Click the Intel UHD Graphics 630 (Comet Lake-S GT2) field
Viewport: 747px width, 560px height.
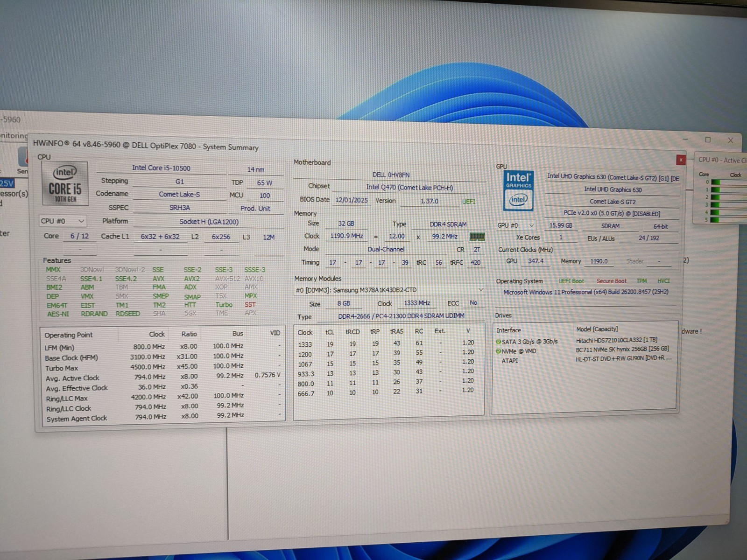[x=613, y=177]
